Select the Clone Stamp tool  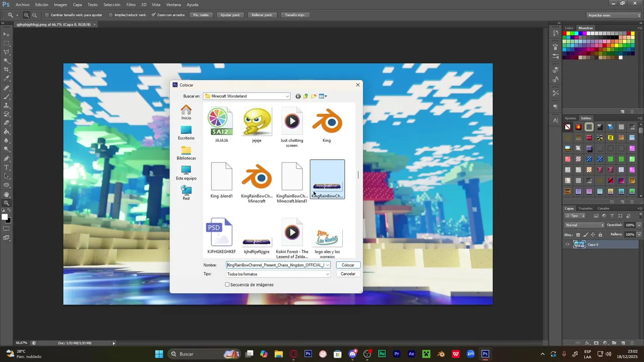click(7, 106)
